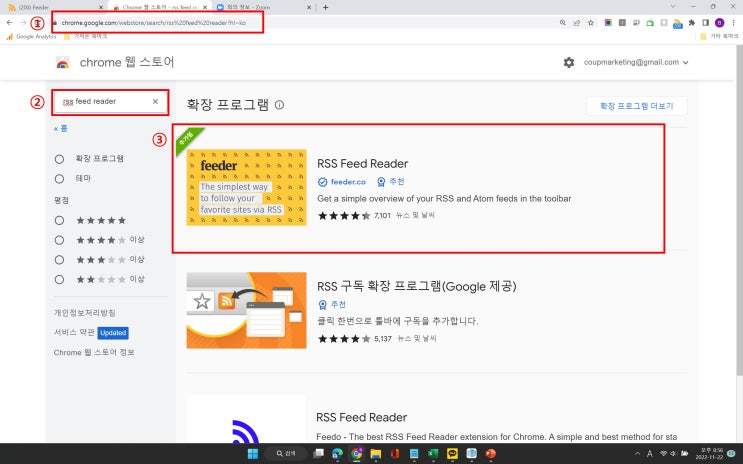Click the page vertical scrollbar
Viewport: 743px width, 464px height.
pos(739,209)
